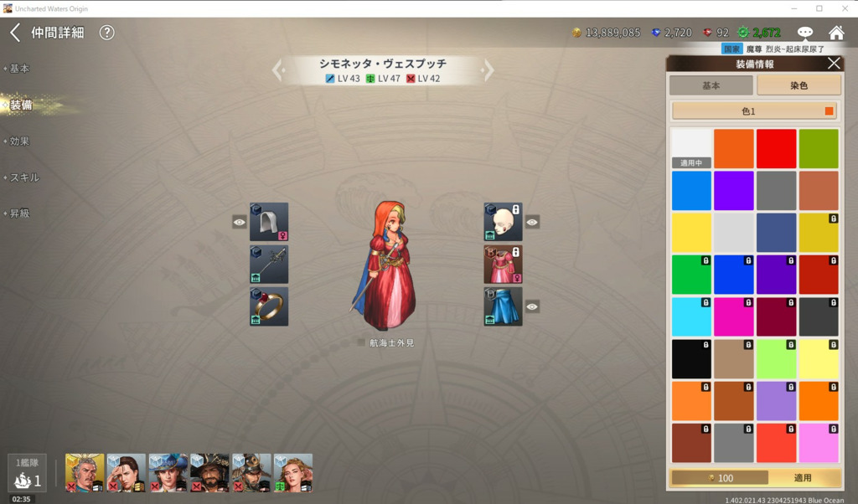The width and height of the screenshot is (858, 504).
Task: Pick the locked magenta swatch
Action: tap(734, 316)
